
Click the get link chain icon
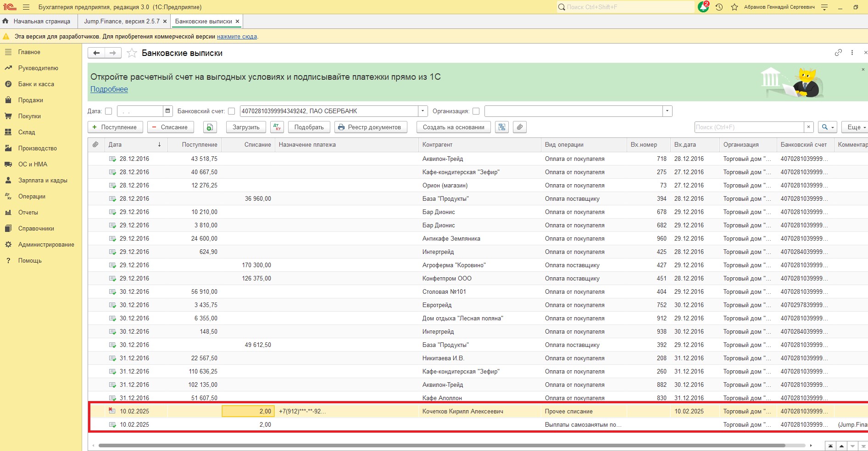click(x=838, y=53)
